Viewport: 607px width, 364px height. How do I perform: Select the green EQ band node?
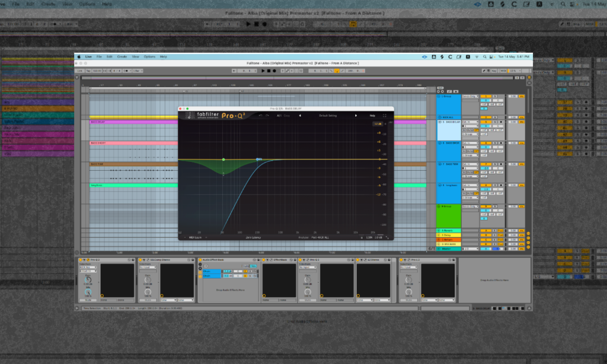[223, 159]
